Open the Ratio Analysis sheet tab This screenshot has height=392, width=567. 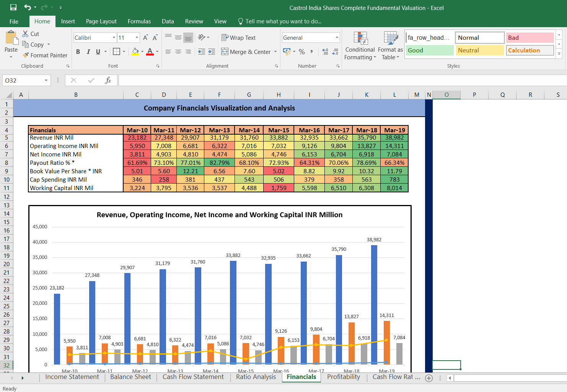(x=256, y=377)
